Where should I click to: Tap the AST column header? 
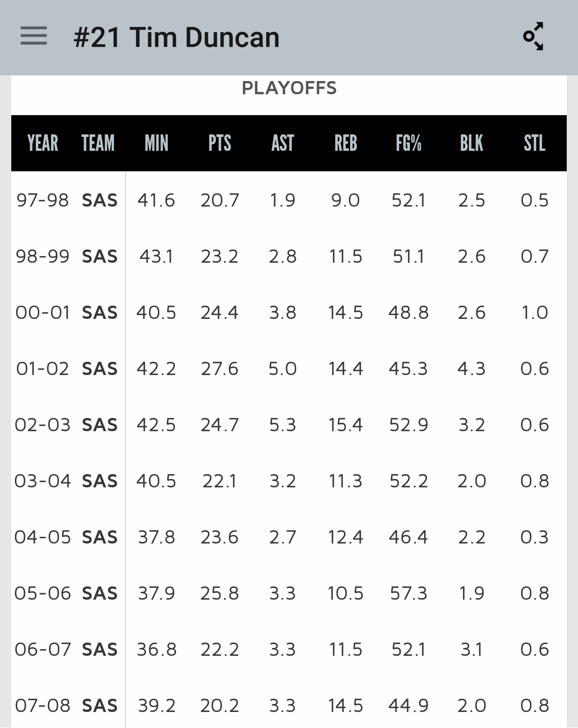283,143
